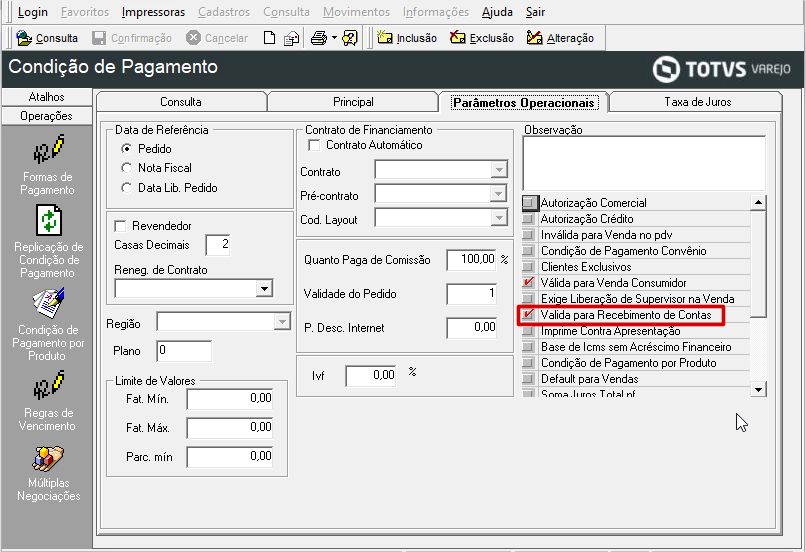Open the Cod. Layout dropdown
Screen dimensions: 806x552
(x=499, y=218)
